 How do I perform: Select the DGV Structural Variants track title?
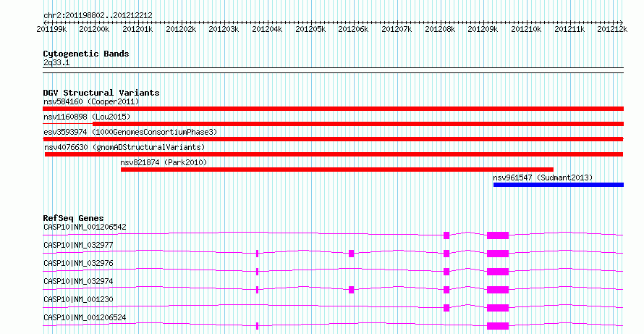101,93
